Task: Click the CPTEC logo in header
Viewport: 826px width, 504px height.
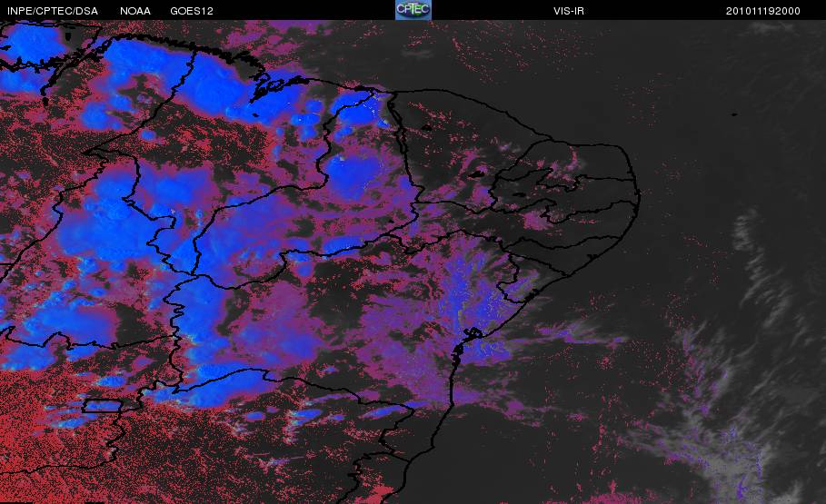Action: click(x=413, y=10)
